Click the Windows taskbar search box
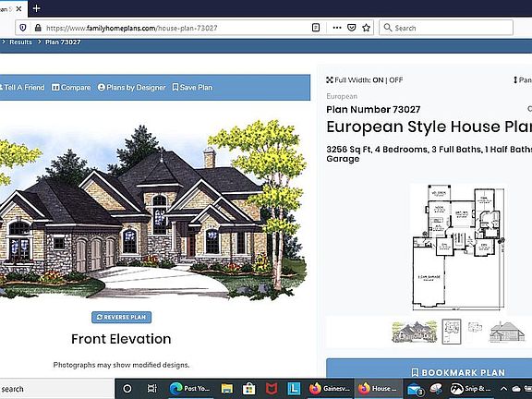532x399 pixels. pos(56,389)
